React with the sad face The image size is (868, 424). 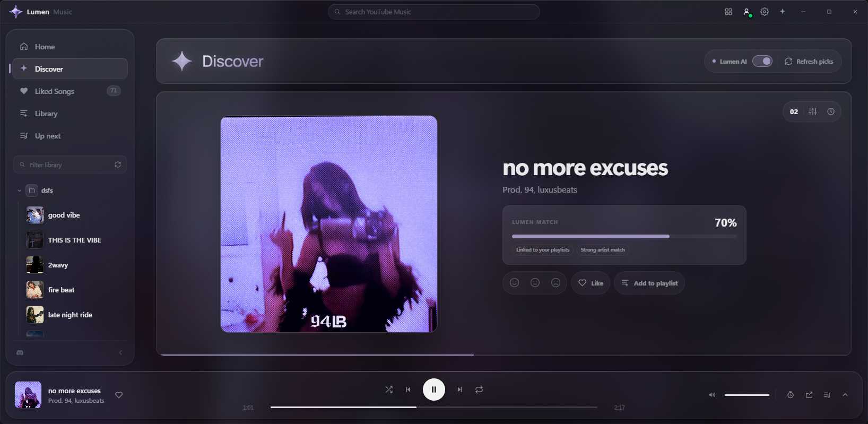click(555, 283)
